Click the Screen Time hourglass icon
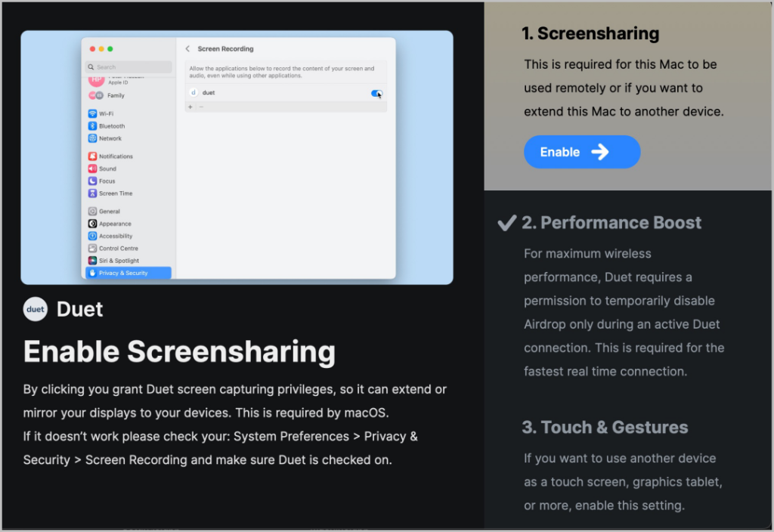 [92, 193]
